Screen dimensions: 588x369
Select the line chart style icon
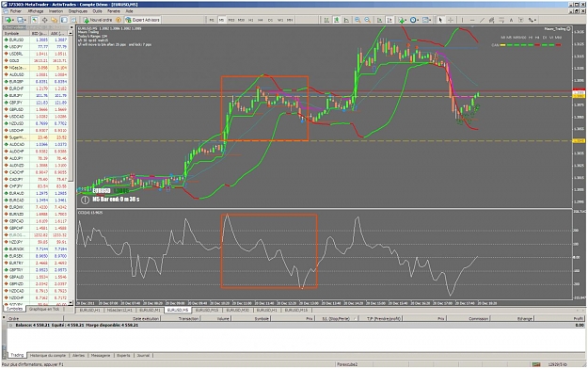pyautogui.click(x=346, y=20)
